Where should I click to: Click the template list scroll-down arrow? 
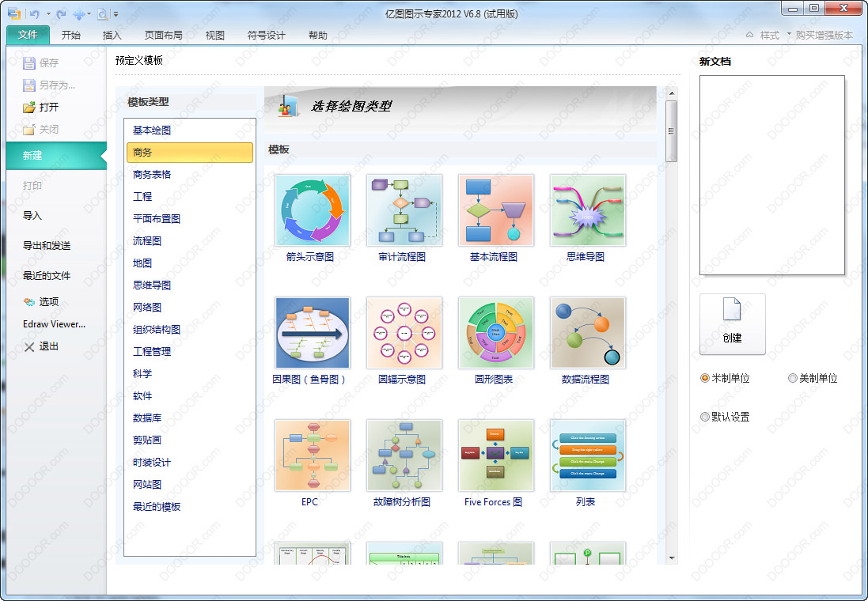point(672,558)
